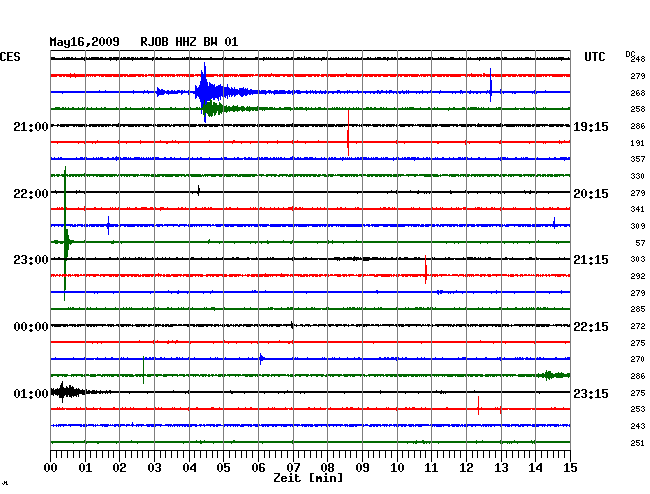Select the DC value 285
The height and width of the screenshot is (494, 650).
[638, 309]
